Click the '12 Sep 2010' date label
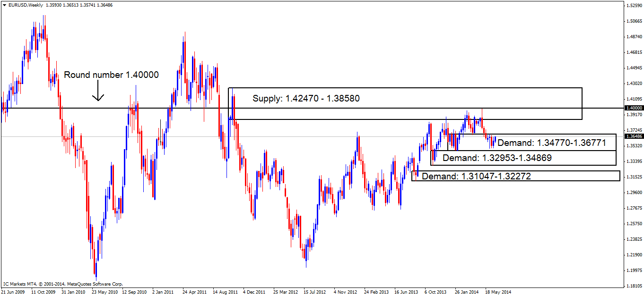This screenshot has height=296, width=644. coord(134,292)
